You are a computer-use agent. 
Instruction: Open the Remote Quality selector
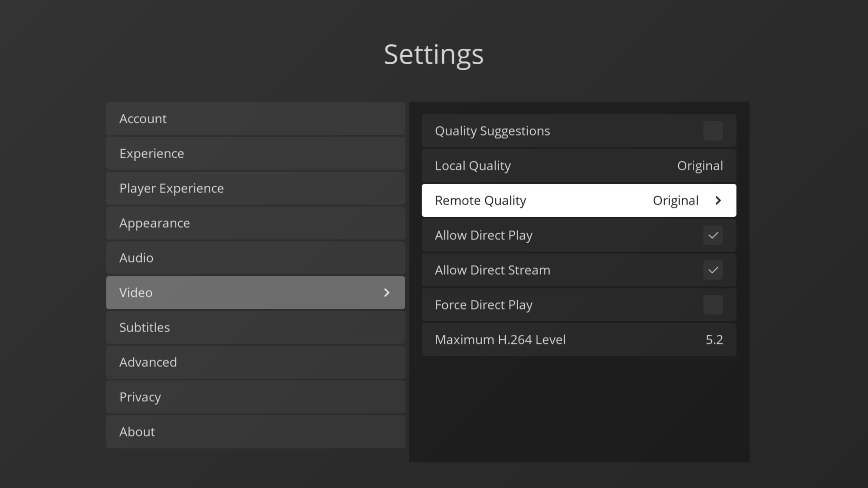[579, 200]
